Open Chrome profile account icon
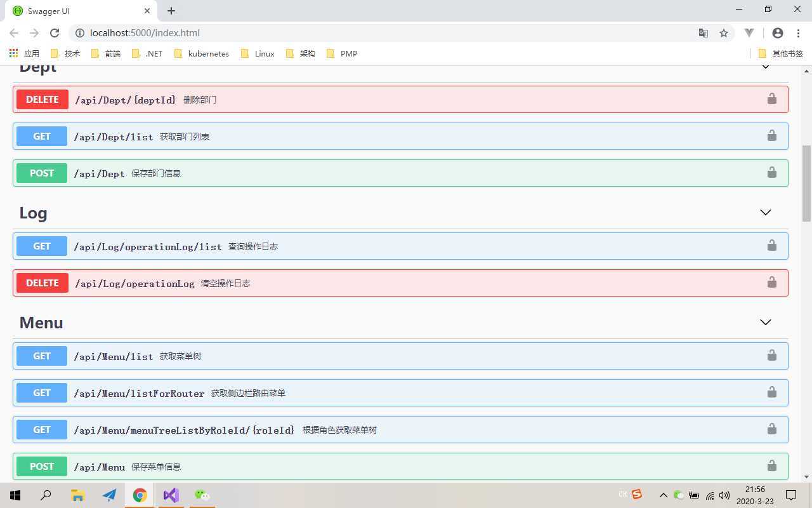This screenshot has height=508, width=812. [x=778, y=33]
